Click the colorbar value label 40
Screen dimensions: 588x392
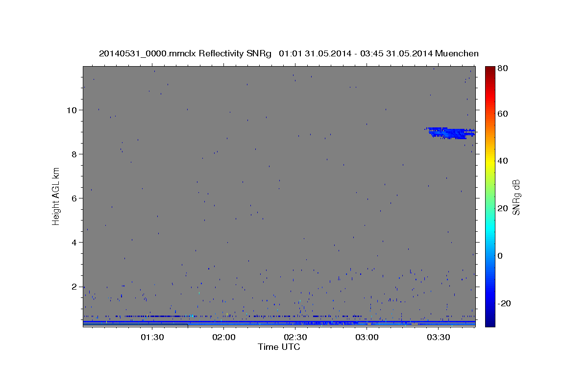click(502, 161)
